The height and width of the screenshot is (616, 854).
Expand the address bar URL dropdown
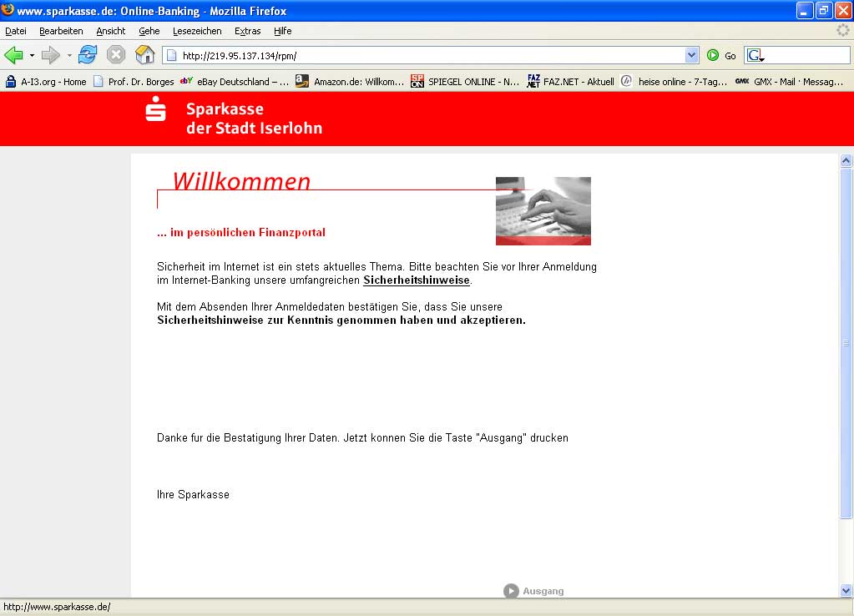(x=692, y=55)
